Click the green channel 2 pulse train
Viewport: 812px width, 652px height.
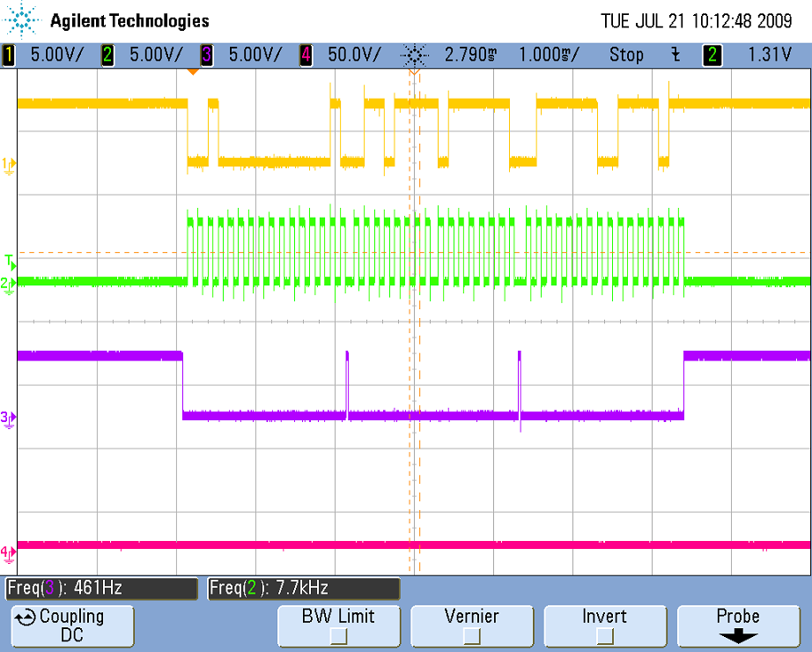pos(435,252)
